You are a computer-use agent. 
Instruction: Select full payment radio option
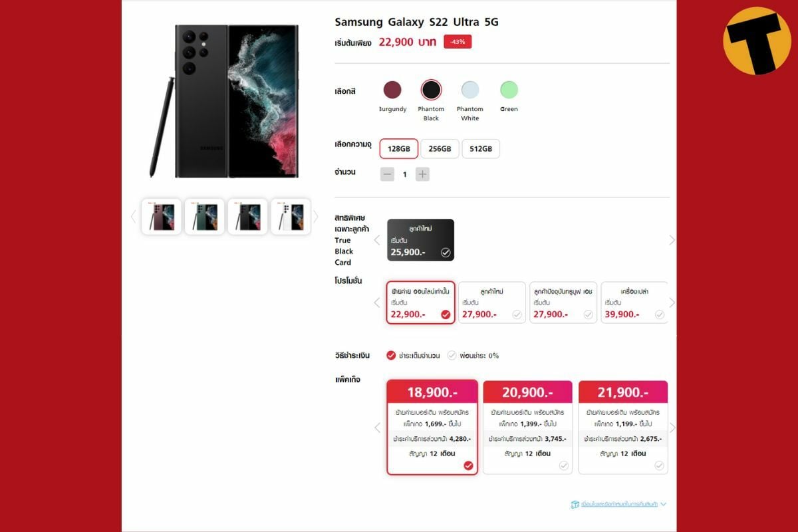392,355
